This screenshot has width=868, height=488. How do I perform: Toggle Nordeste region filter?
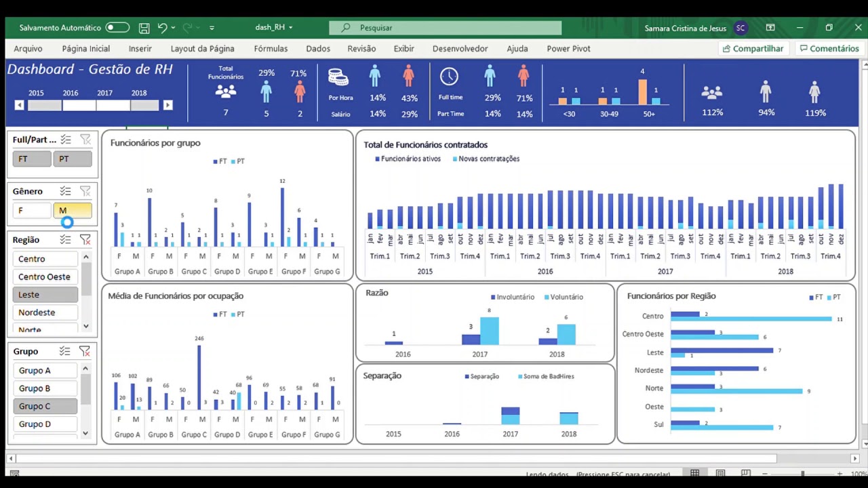[x=45, y=312]
